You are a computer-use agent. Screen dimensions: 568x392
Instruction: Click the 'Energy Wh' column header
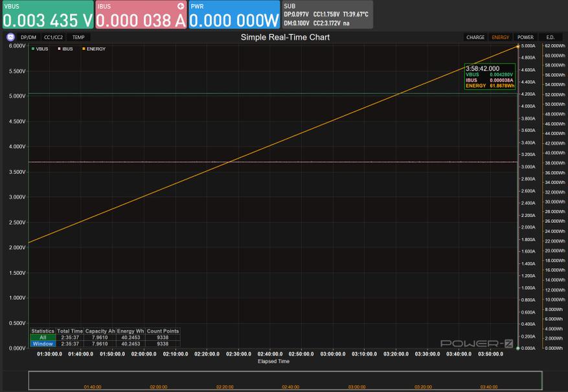130,331
